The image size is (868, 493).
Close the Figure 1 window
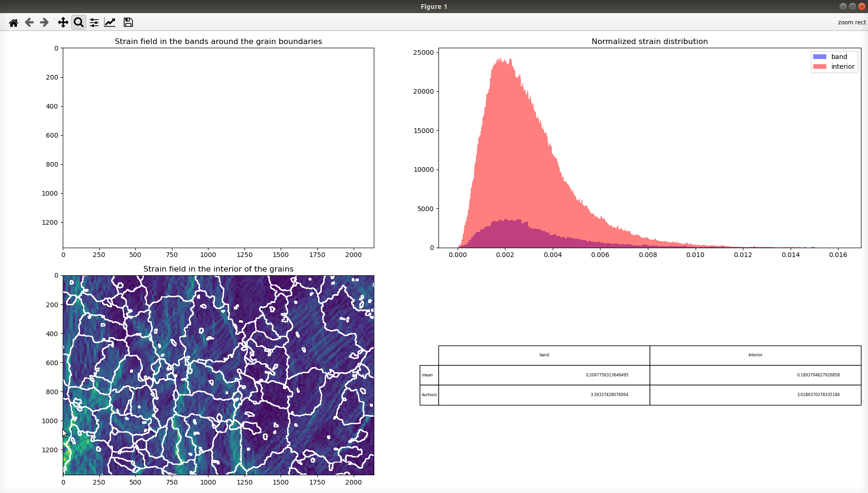coord(861,7)
